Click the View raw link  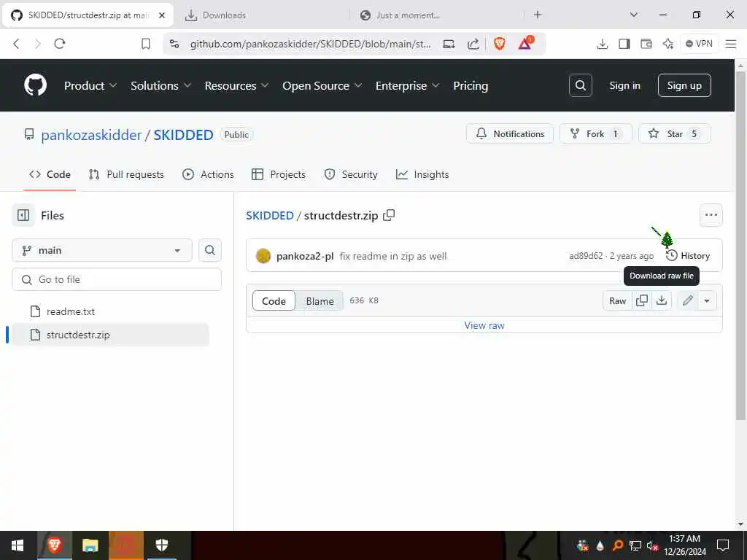pos(484,325)
